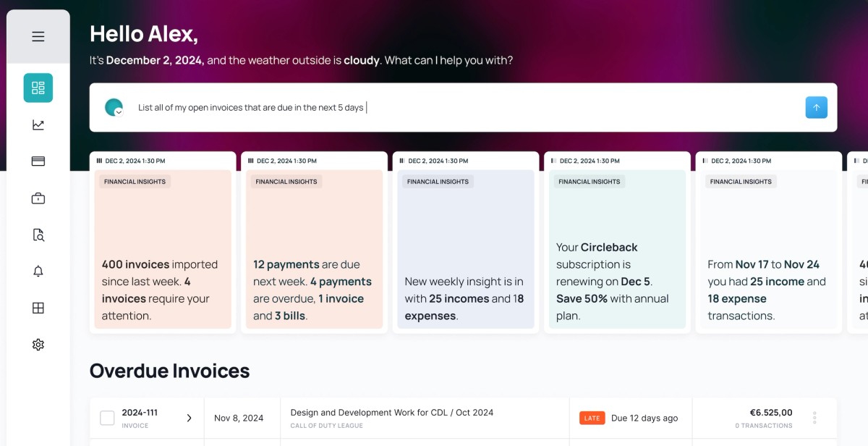The height and width of the screenshot is (446, 868).
Task: Open Settings via the gear icon
Action: click(x=38, y=344)
